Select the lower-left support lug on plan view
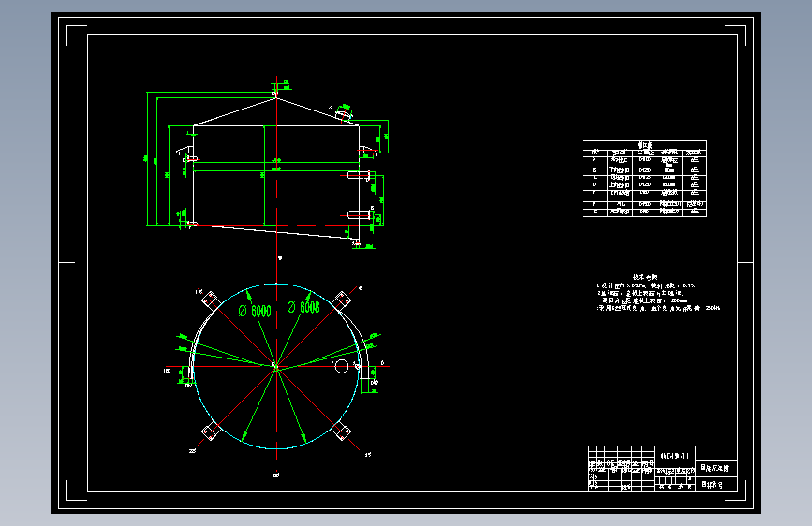The width and height of the screenshot is (812, 526). coord(211,431)
